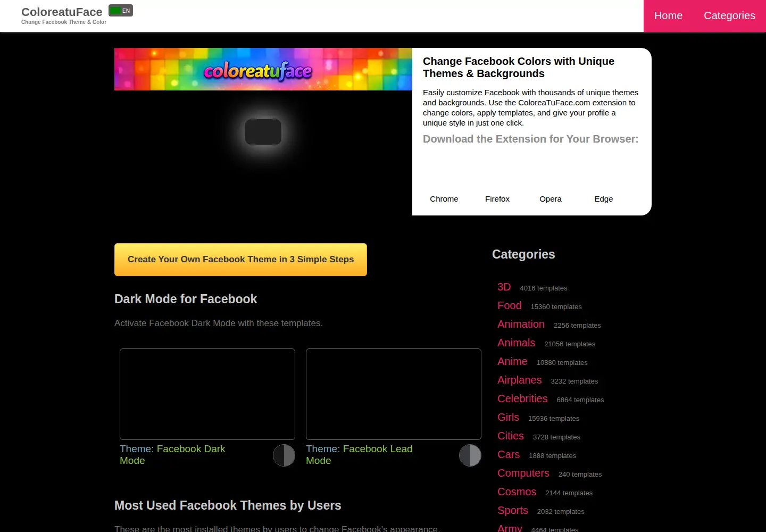
Task: Open the Celebrities category
Action: (522, 398)
